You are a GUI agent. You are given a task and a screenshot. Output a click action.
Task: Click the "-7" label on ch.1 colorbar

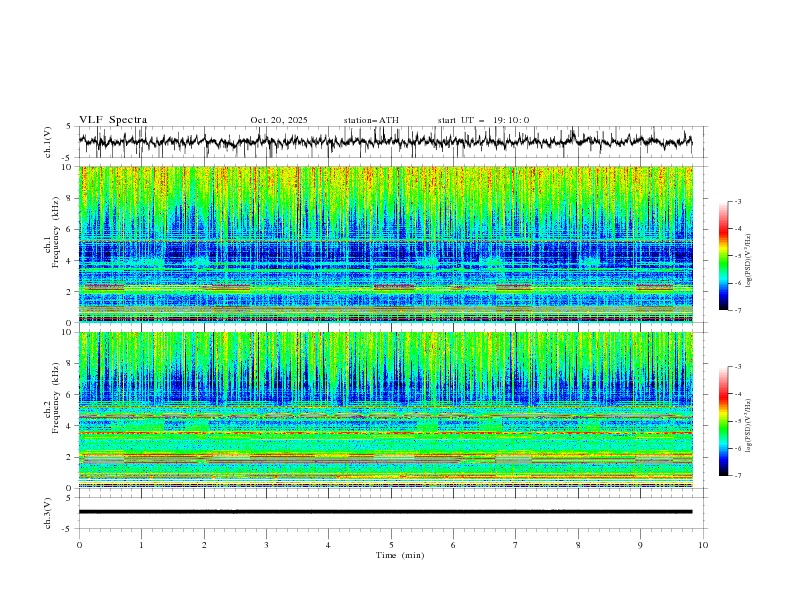pos(737,311)
